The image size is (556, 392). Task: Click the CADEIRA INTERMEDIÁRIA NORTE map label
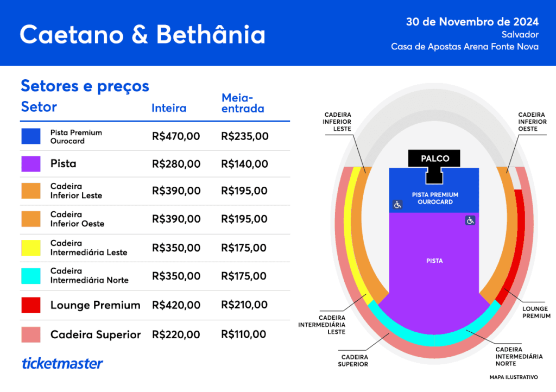click(519, 357)
